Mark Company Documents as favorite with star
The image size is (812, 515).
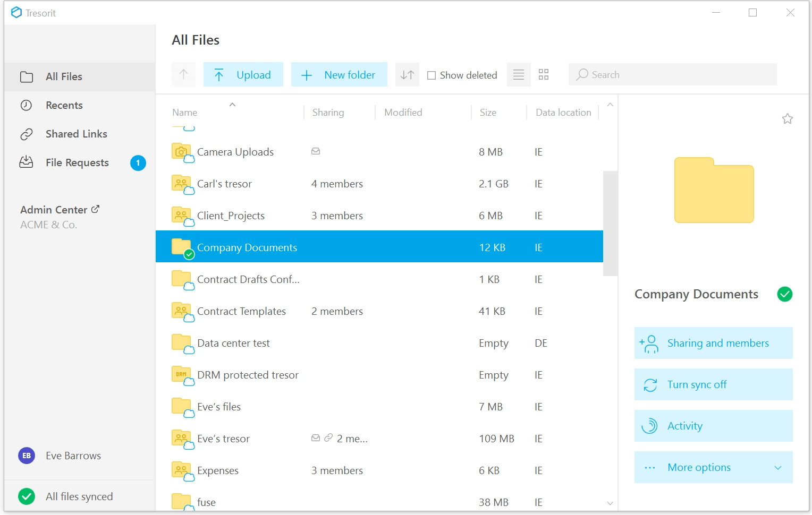788,118
